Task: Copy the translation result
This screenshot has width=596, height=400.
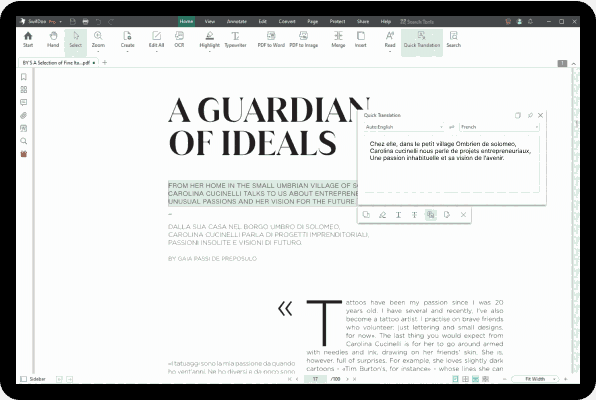Action: click(517, 115)
